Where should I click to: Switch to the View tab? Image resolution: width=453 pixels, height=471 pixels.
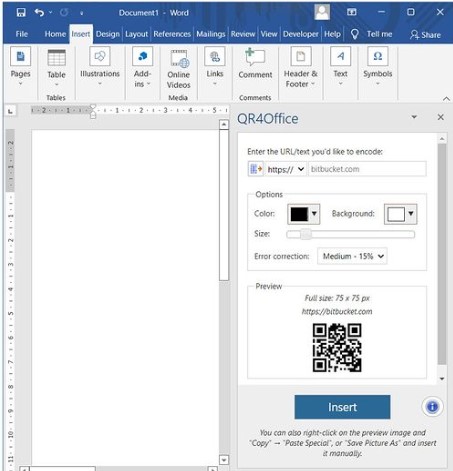[269, 34]
